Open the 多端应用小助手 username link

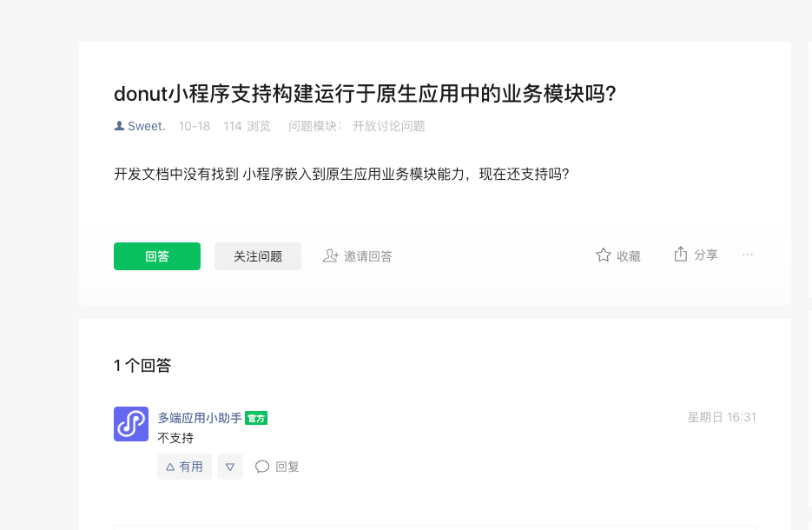[200, 418]
